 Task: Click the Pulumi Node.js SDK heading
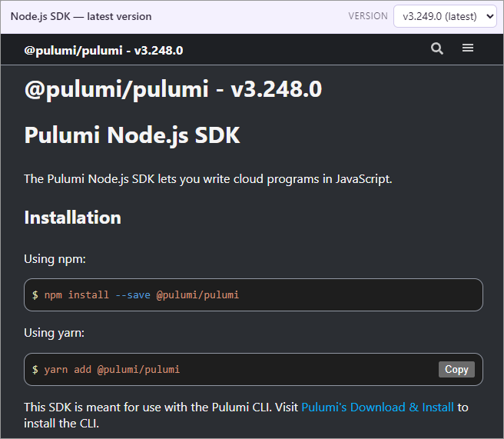132,135
